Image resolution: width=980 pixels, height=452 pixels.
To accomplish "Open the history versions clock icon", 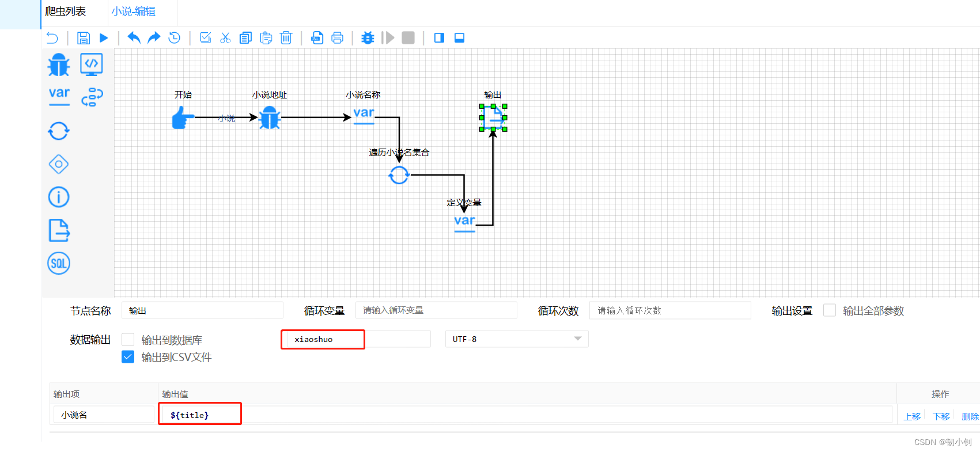I will (x=174, y=38).
